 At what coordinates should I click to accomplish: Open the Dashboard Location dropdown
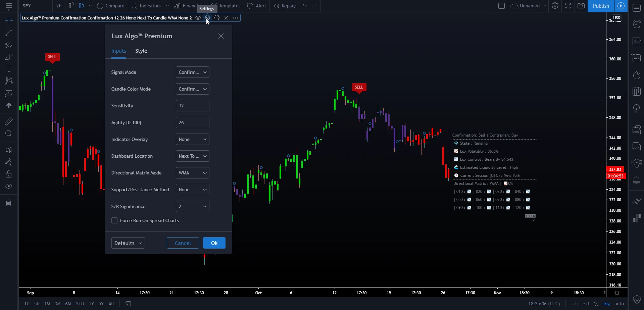193,156
